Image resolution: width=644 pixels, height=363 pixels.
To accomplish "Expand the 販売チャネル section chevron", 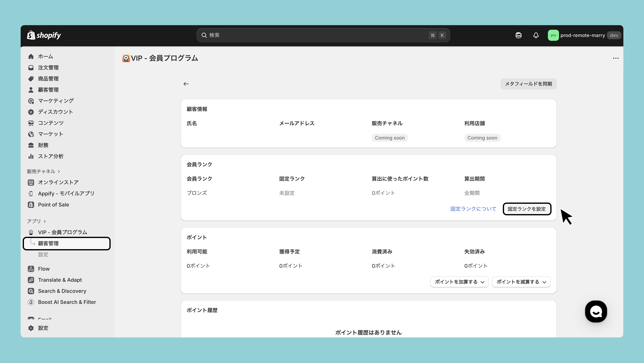I will click(x=59, y=171).
